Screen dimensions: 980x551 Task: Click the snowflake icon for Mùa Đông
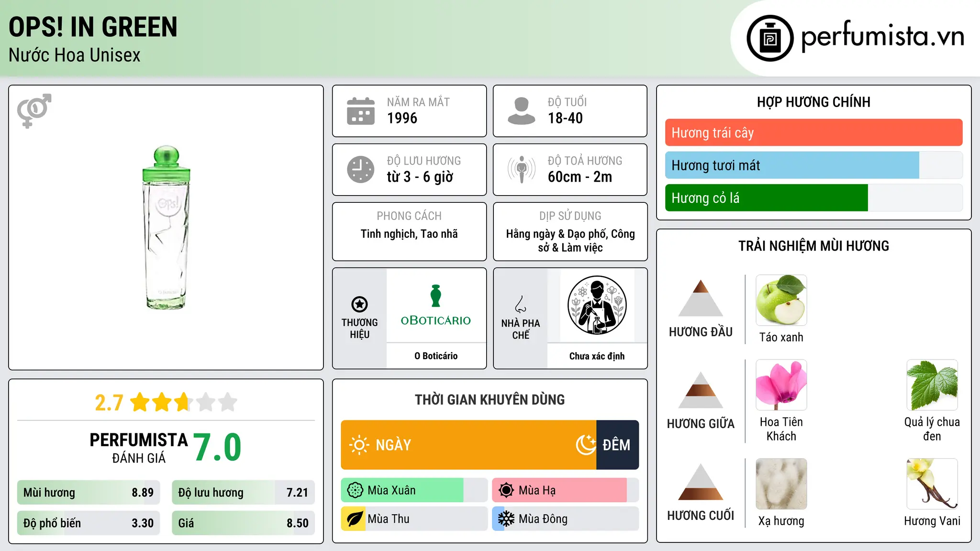506,519
